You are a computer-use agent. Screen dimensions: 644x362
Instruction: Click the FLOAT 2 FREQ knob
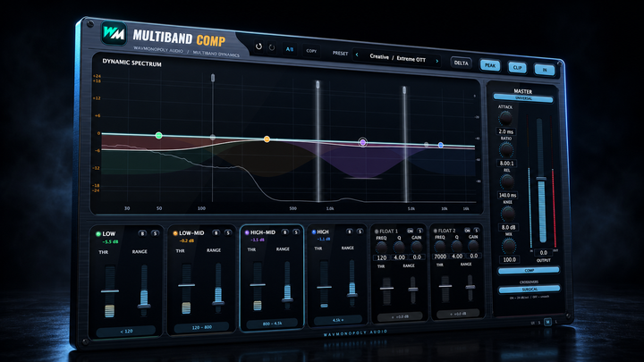[440, 247]
